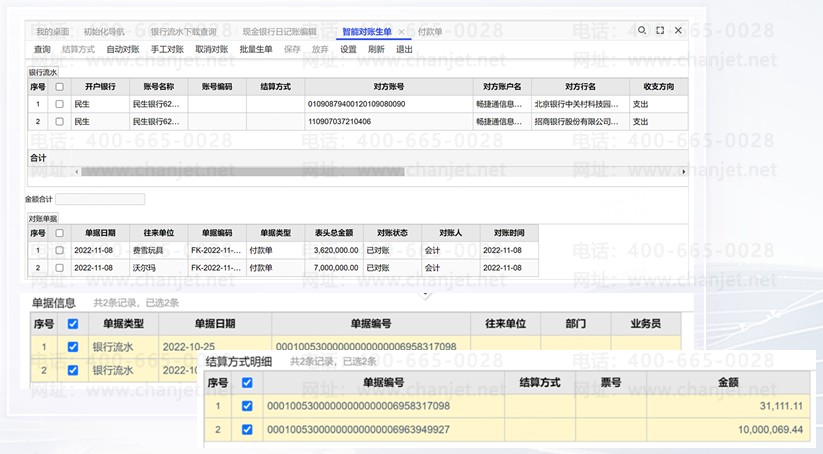
Task: Uncheck select-all checkbox in 单据信息 header
Action: point(71,324)
